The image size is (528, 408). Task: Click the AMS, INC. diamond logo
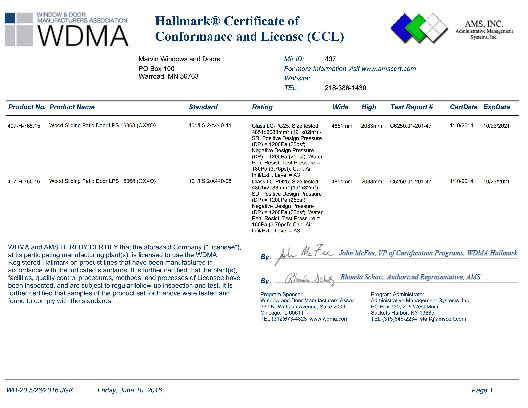tap(419, 28)
